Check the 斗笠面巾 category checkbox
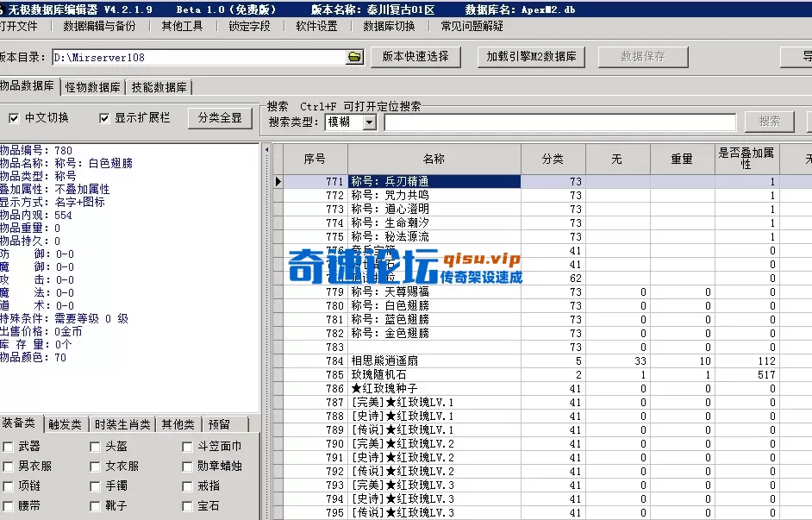This screenshot has width=812, height=520. pos(187,447)
